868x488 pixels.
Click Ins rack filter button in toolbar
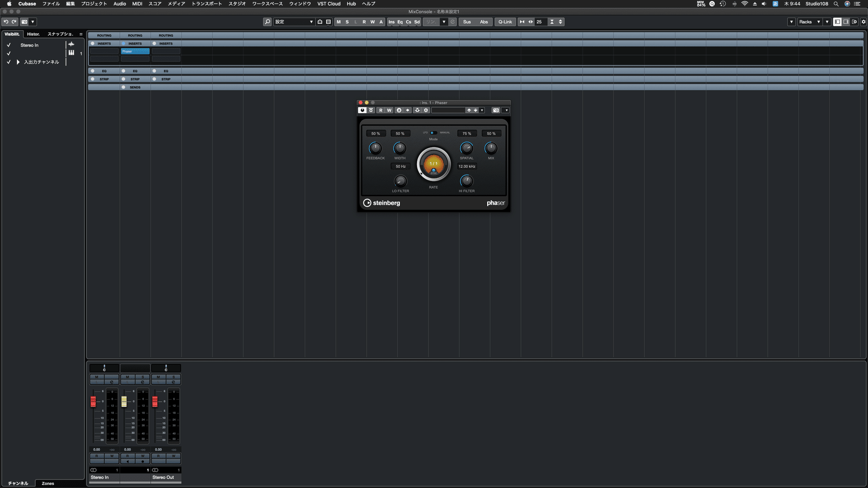coord(391,22)
